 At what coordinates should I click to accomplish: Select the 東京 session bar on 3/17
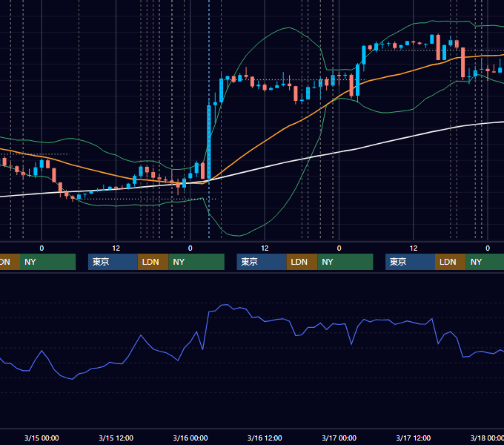[411, 262]
